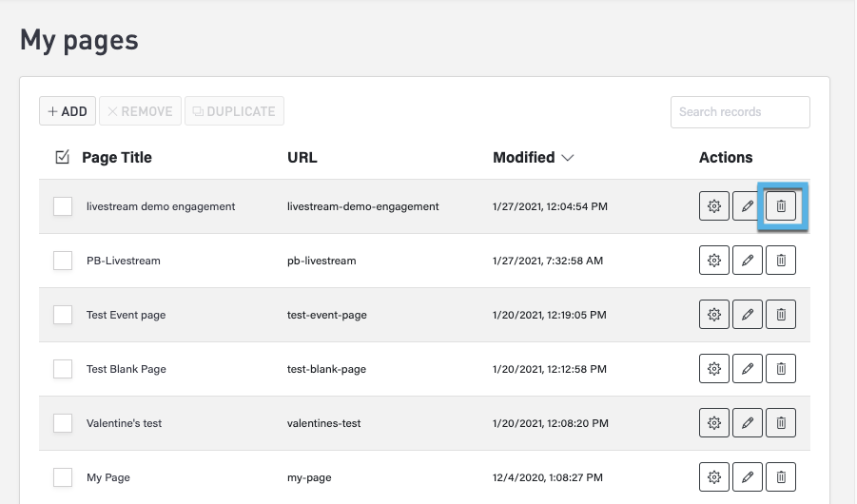Sort table by URL column header
The width and height of the screenshot is (857, 504).
pos(302,158)
